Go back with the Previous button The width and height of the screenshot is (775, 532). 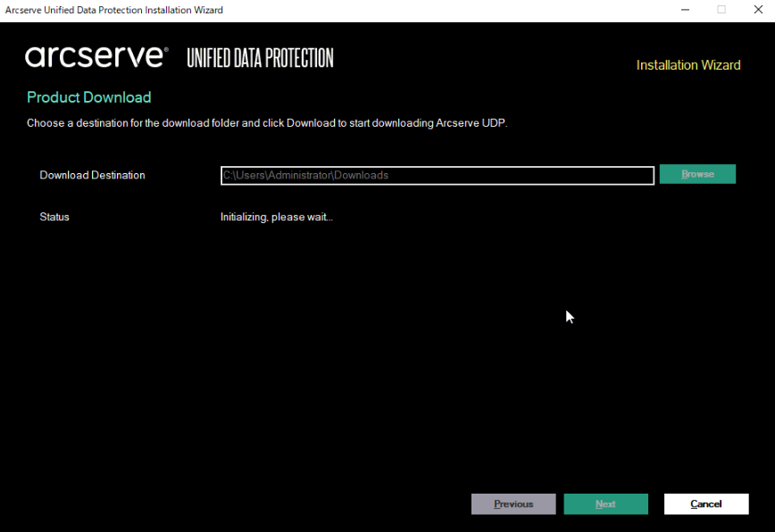(x=513, y=504)
